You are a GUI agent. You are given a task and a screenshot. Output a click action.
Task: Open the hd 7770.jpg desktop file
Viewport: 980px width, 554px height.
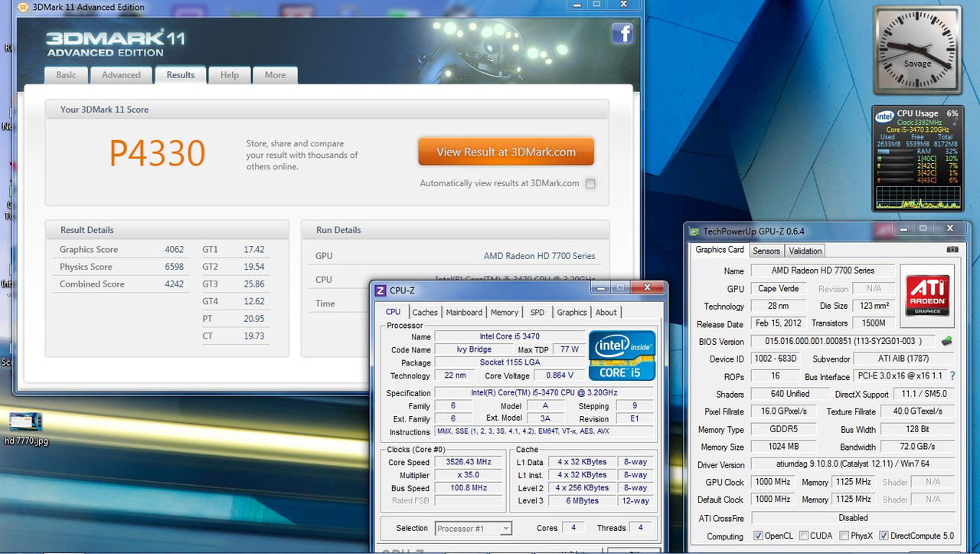tap(25, 428)
